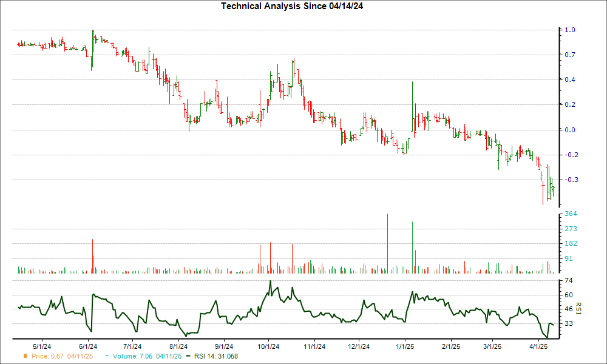Click the 0.7 price axis label
Screen dimensions: 607x364
tap(570, 55)
